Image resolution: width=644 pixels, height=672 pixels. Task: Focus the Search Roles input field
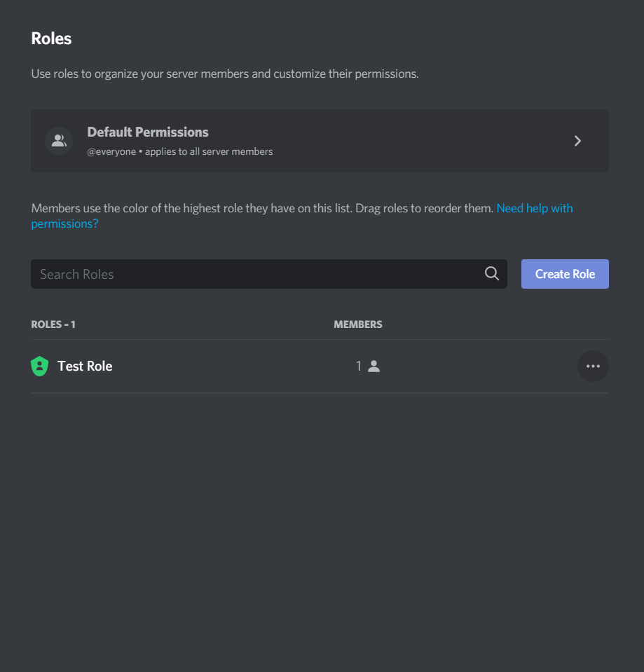pyautogui.click(x=268, y=274)
